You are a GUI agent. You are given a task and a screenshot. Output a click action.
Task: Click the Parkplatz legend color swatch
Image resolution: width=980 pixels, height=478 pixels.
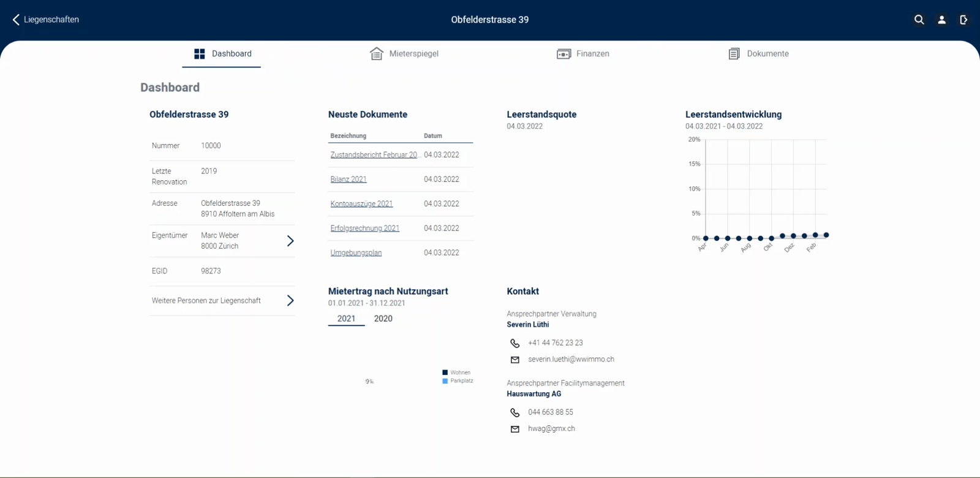(445, 381)
